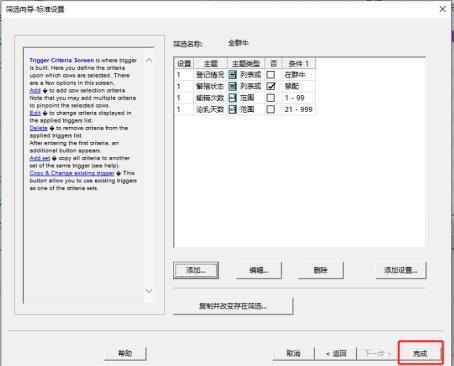The image size is (454, 366).
Task: Select the 泌乳天数 subject cell
Action: [210, 109]
